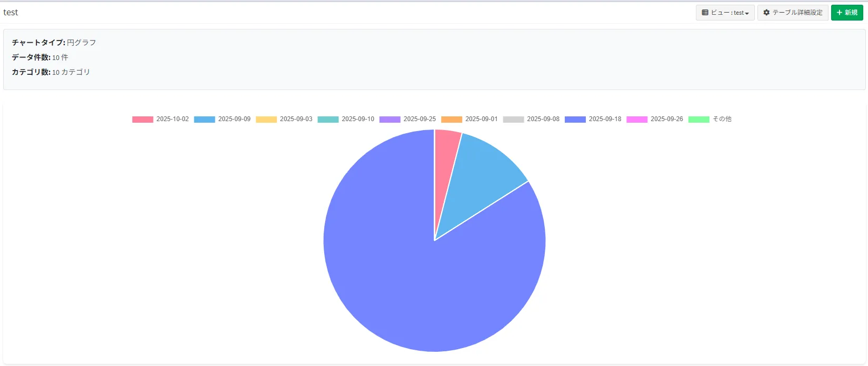The height and width of the screenshot is (366, 868).
Task: Toggle the 2025-09-09 legend label
Action: point(234,119)
